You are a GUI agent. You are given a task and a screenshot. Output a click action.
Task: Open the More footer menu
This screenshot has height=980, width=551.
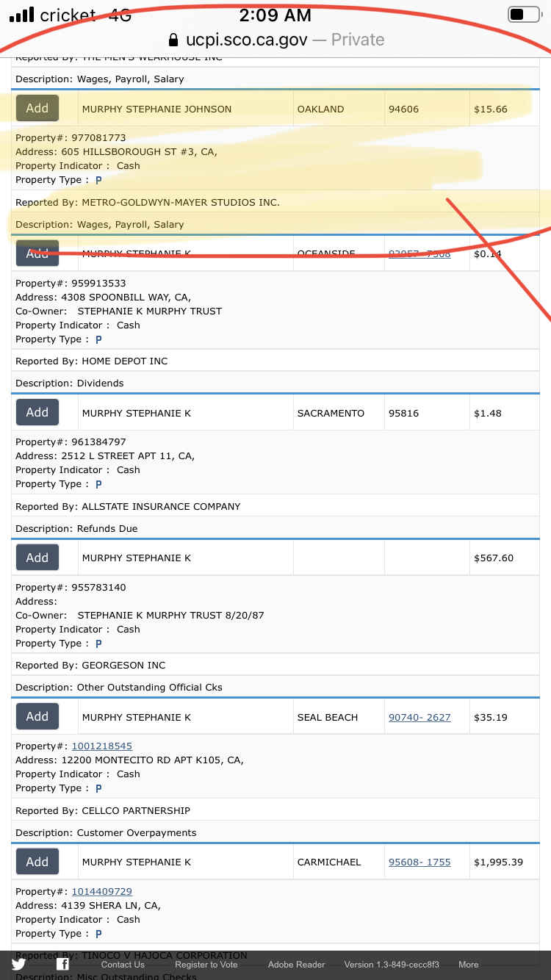point(469,965)
